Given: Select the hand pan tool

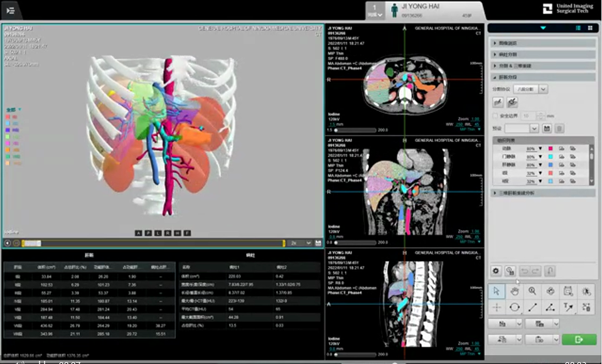Looking at the screenshot, I should tap(515, 291).
